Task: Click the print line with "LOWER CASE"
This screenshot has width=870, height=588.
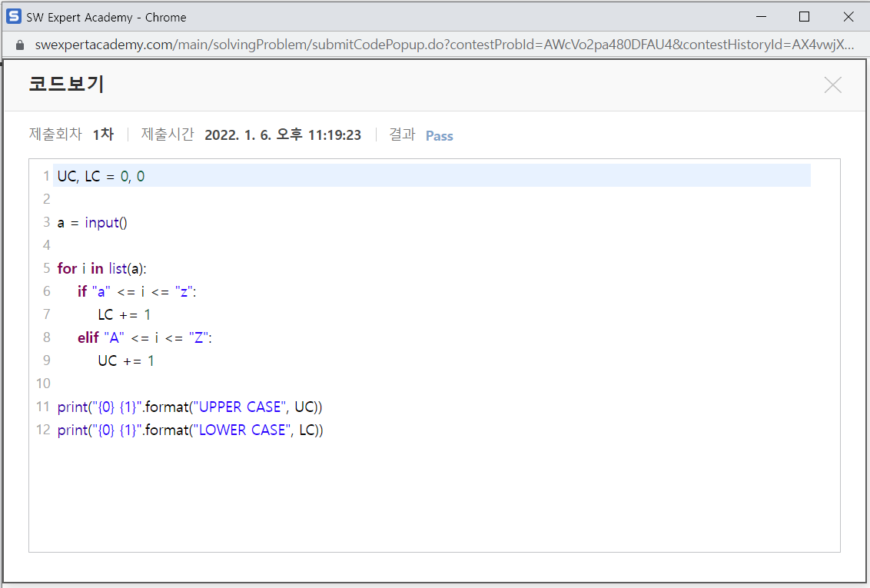Action: 191,430
